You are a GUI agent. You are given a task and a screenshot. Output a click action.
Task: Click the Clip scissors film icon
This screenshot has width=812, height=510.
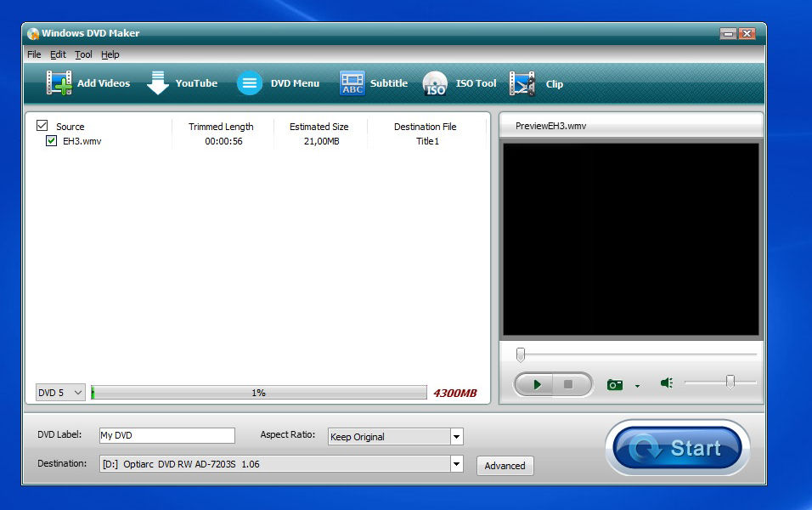point(522,83)
